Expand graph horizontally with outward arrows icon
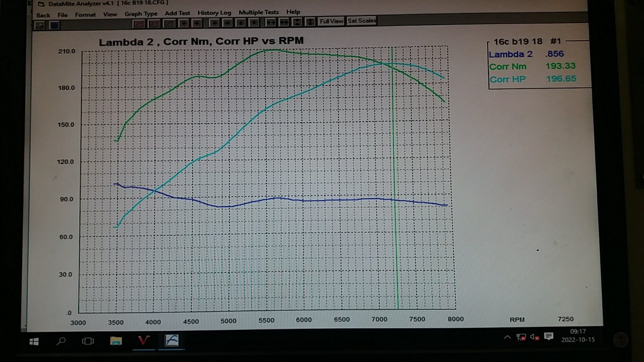 [x=284, y=22]
